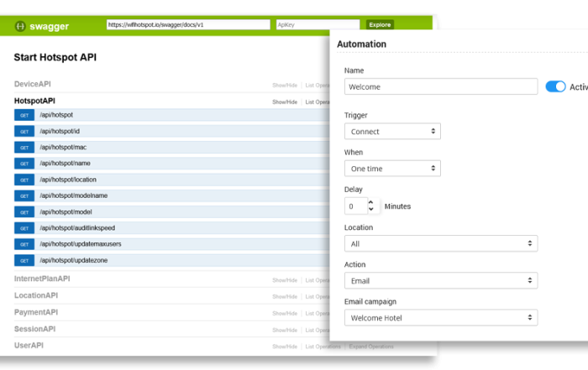The width and height of the screenshot is (588, 370).
Task: Increase Delay minutes with the up arrow
Action: pos(371,202)
